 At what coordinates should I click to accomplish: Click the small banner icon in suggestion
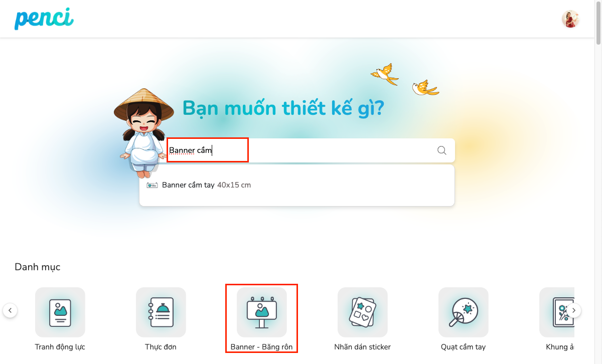(x=152, y=185)
